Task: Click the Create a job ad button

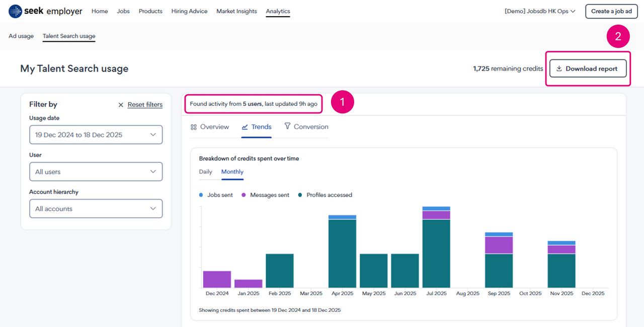Action: point(611,11)
